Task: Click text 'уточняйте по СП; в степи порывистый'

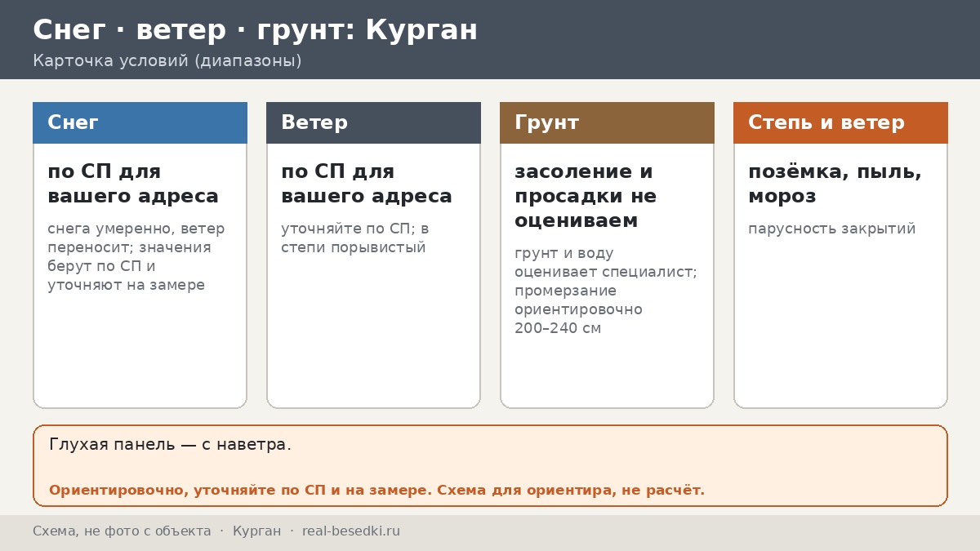Action: (355, 238)
